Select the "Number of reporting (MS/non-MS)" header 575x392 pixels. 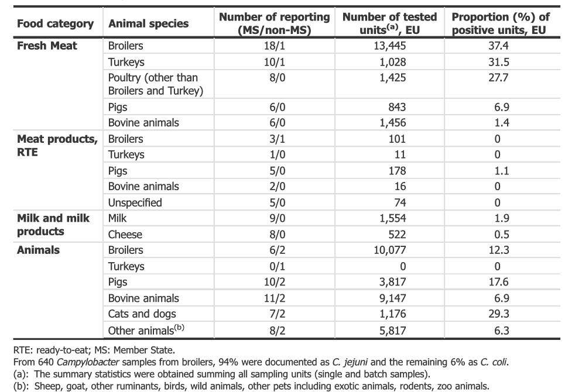[274, 24]
